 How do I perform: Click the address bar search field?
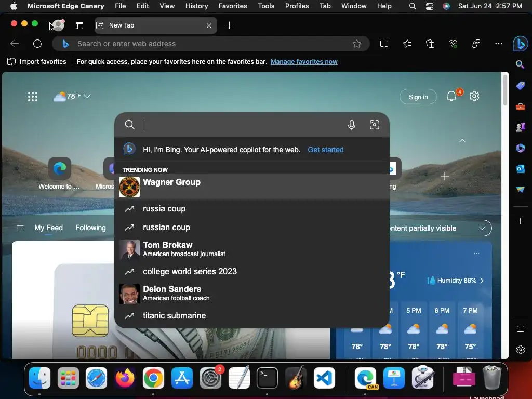210,44
